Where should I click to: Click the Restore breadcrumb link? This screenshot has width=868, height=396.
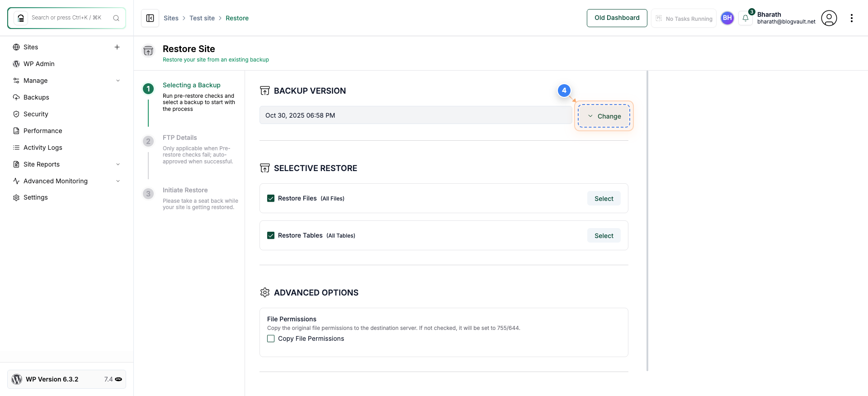pyautogui.click(x=237, y=18)
